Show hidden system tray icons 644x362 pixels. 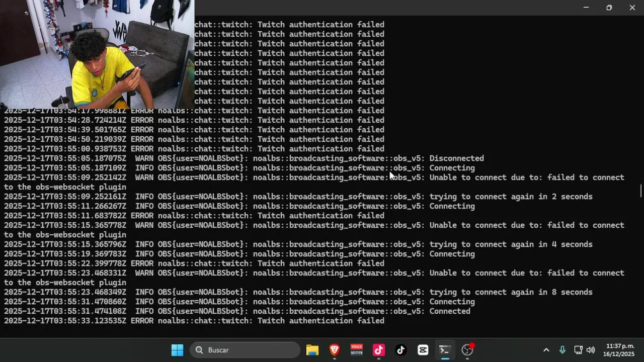[546, 350]
